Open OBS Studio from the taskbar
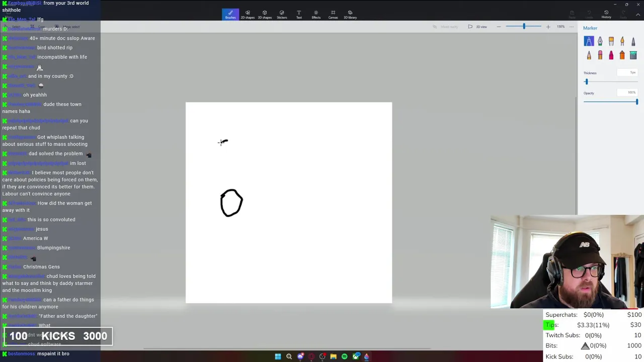Image resolution: width=644 pixels, height=362 pixels. tap(323, 356)
